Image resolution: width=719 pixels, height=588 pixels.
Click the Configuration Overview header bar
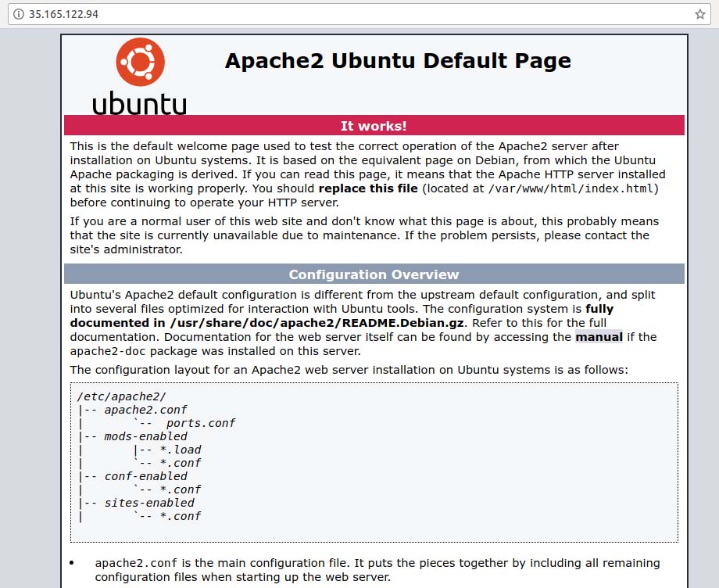tap(374, 274)
